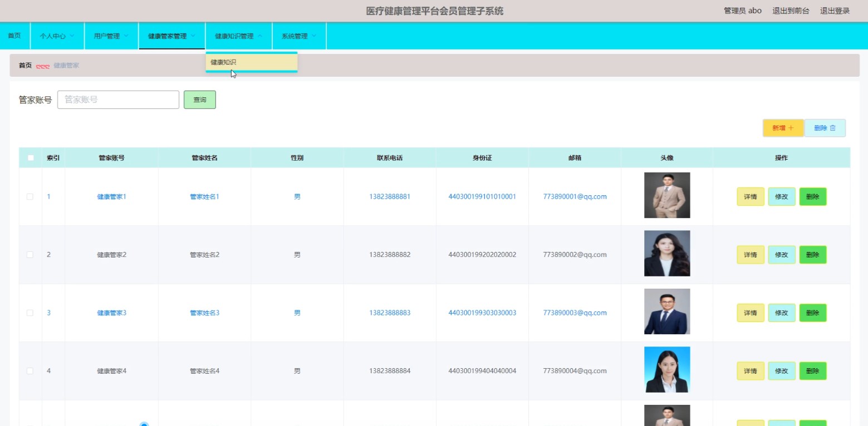Click green 删除 for 健康管家2
The height and width of the screenshot is (426, 868).
tap(813, 255)
